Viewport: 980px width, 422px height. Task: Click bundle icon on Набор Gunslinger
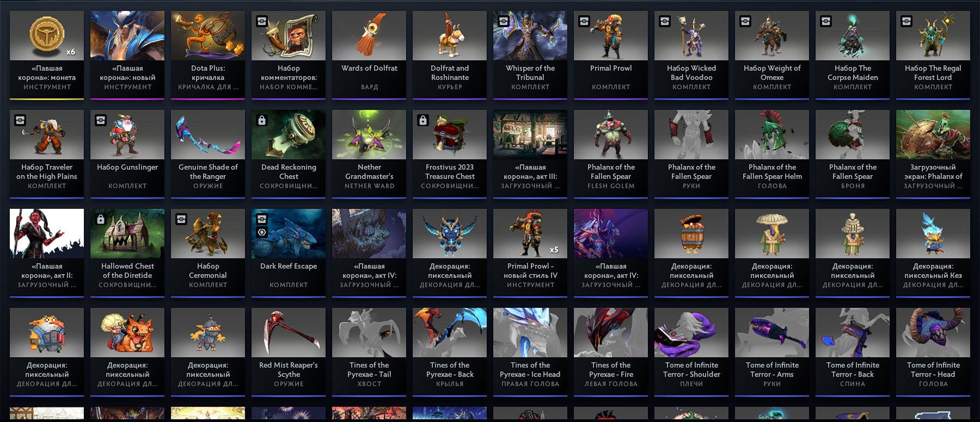click(x=101, y=120)
